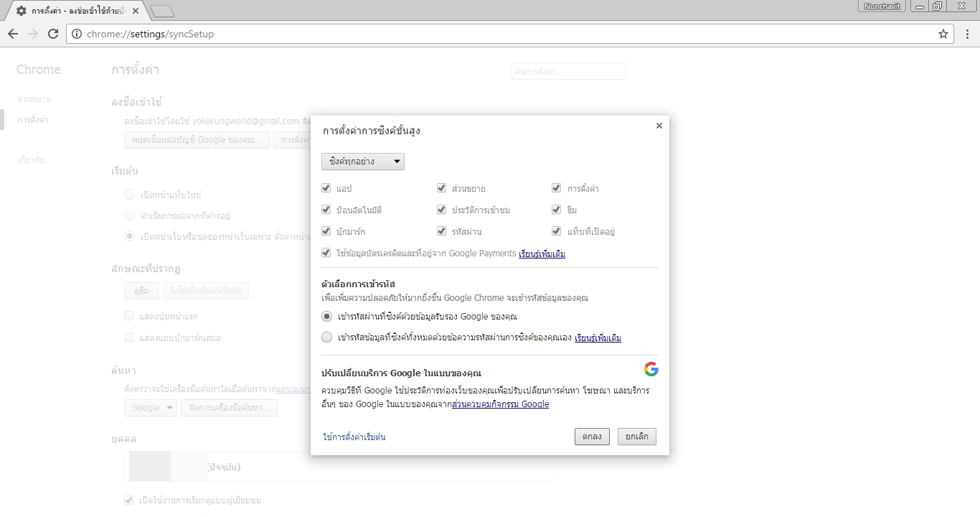
Task: Toggle the แสดงปุ่มหน้าแรก checkbox
Action: [129, 316]
